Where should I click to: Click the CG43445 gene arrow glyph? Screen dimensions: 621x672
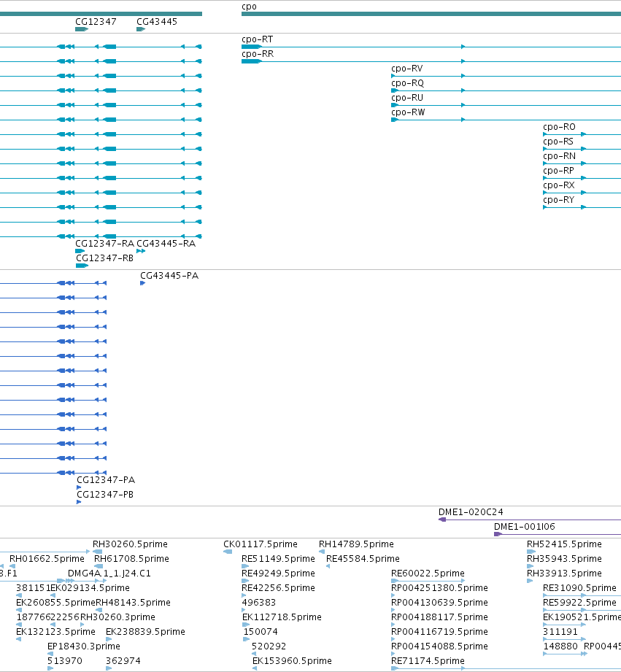click(x=141, y=29)
